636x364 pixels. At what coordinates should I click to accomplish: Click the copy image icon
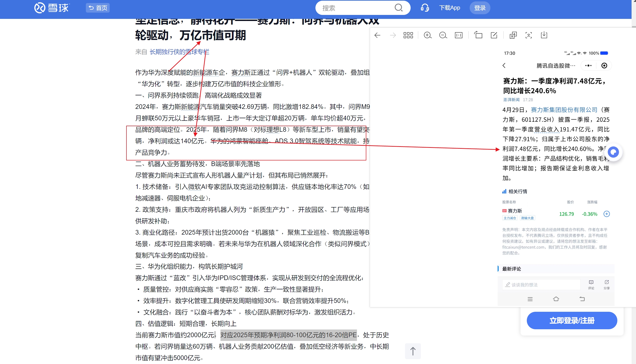point(513,35)
